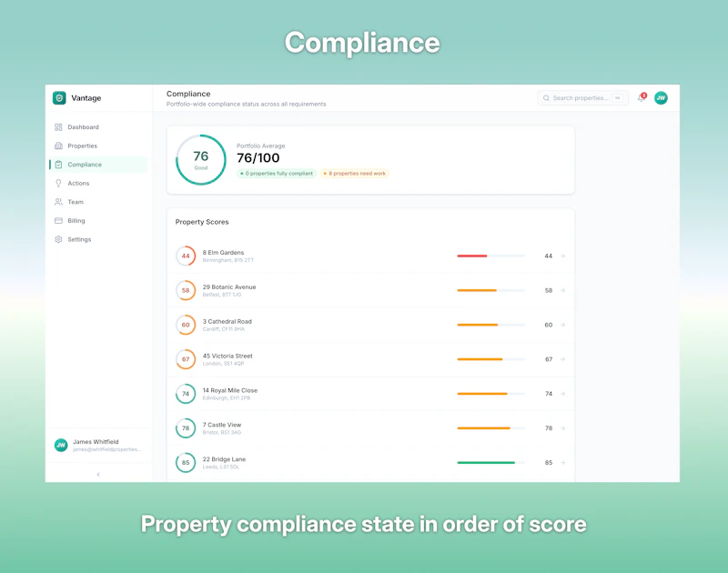Click the 76 Good score ring
The height and width of the screenshot is (573, 728).
[x=201, y=160]
